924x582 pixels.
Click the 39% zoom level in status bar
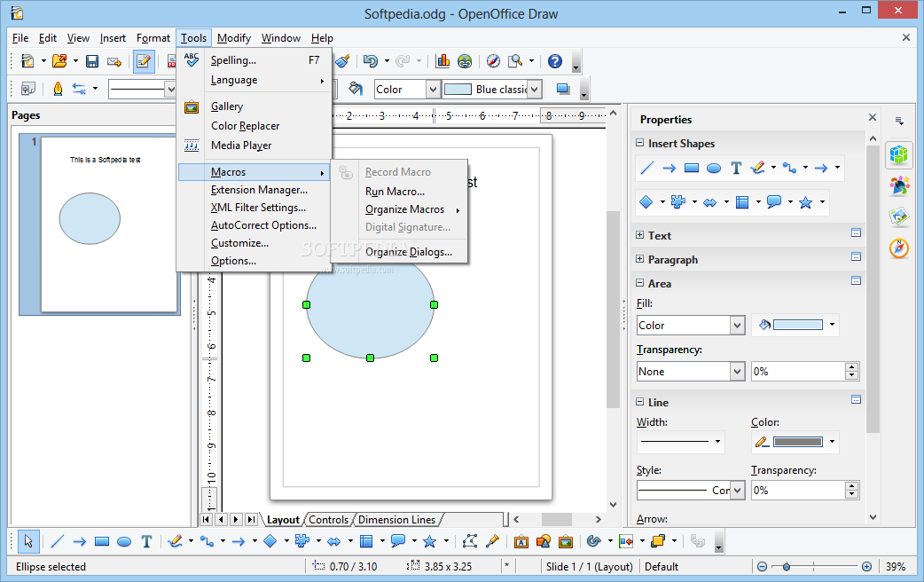895,567
